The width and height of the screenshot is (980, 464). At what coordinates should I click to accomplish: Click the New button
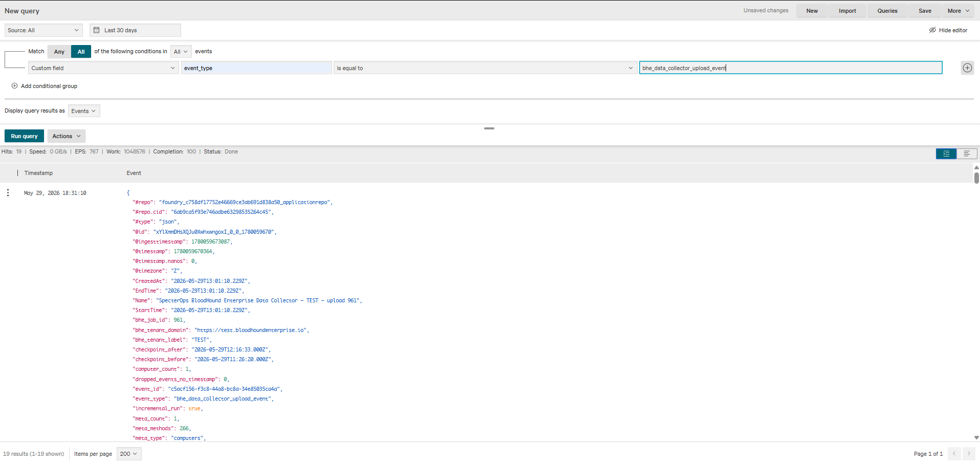812,11
